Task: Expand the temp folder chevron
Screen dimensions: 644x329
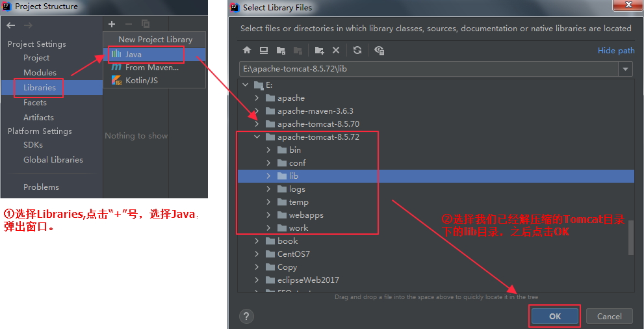Action: 268,202
